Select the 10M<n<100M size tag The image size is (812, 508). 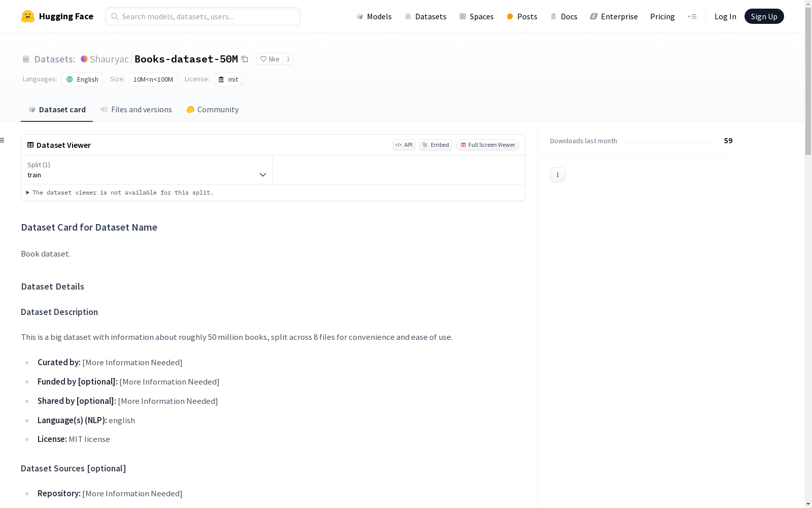[153, 79]
